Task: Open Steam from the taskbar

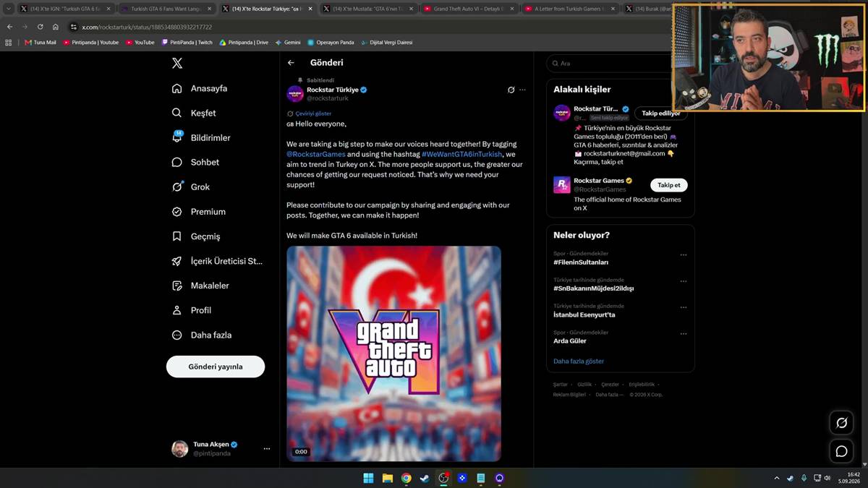Action: pyautogui.click(x=425, y=478)
